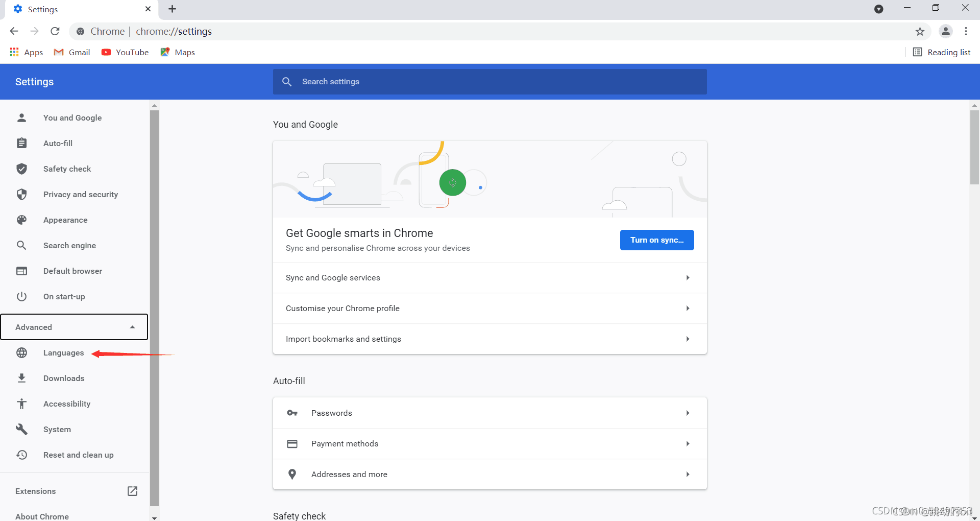Click the Accessibility figure icon
The height and width of the screenshot is (521, 980).
click(21, 404)
